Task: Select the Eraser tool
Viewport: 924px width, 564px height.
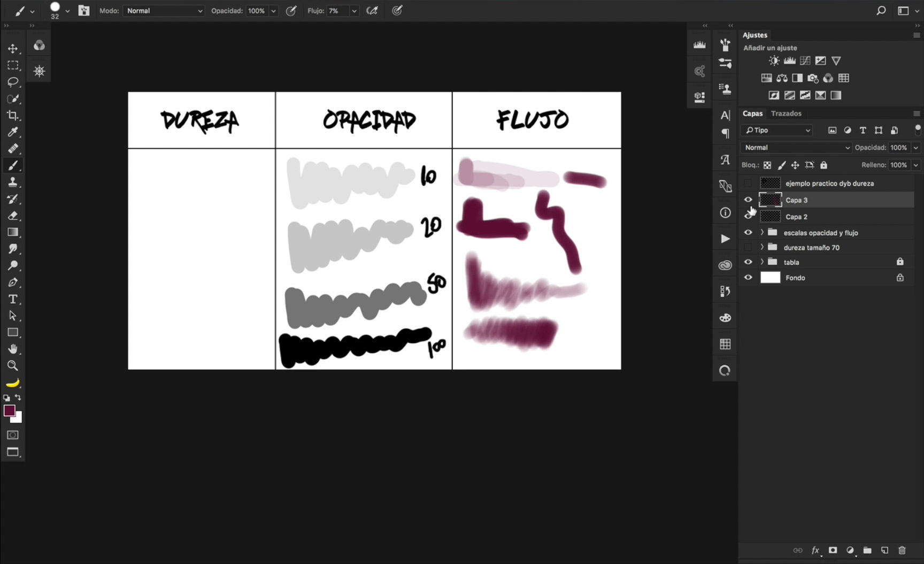Action: 13,216
